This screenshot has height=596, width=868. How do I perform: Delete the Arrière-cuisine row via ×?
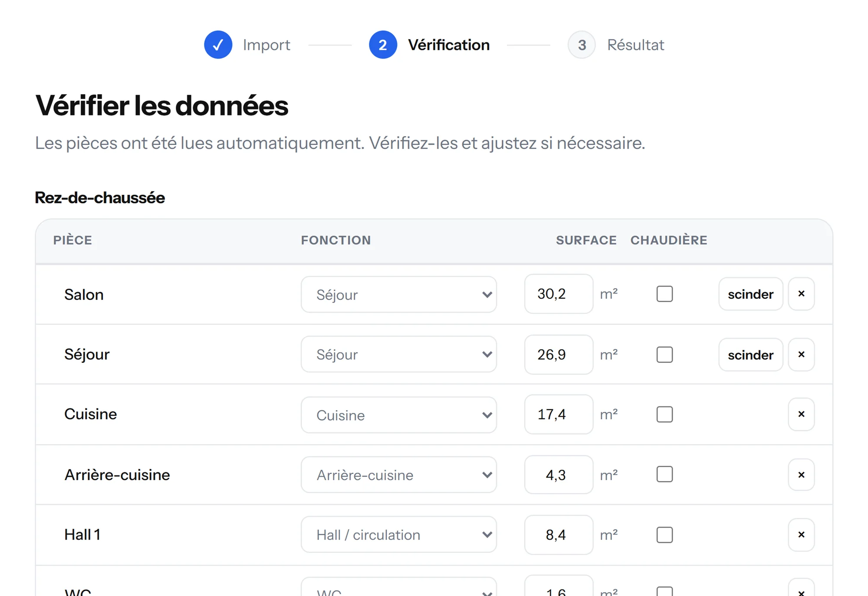[x=801, y=474]
